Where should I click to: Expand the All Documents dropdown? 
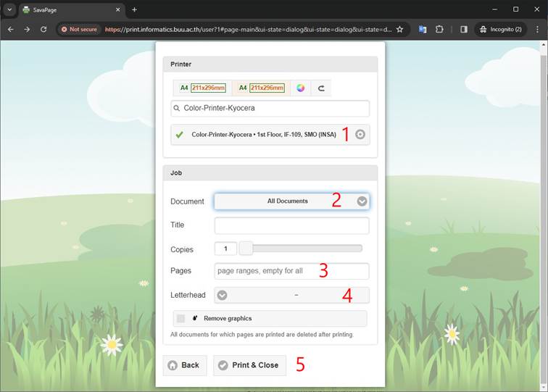coord(291,201)
